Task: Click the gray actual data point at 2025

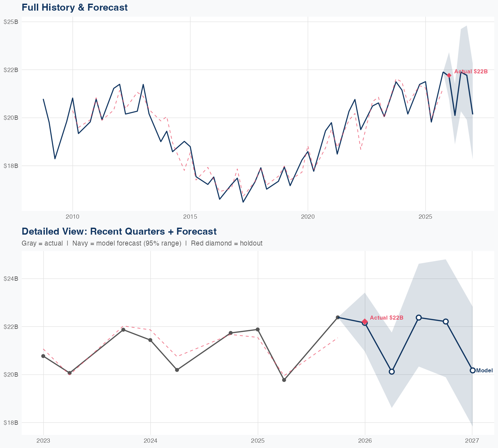Action: [258, 330]
